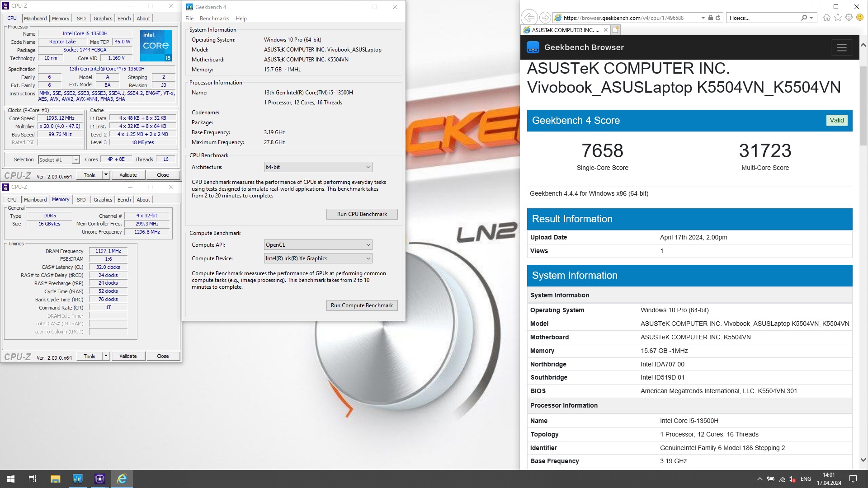
Task: Click the browser scrollbar down arrow
Action: coord(863,460)
